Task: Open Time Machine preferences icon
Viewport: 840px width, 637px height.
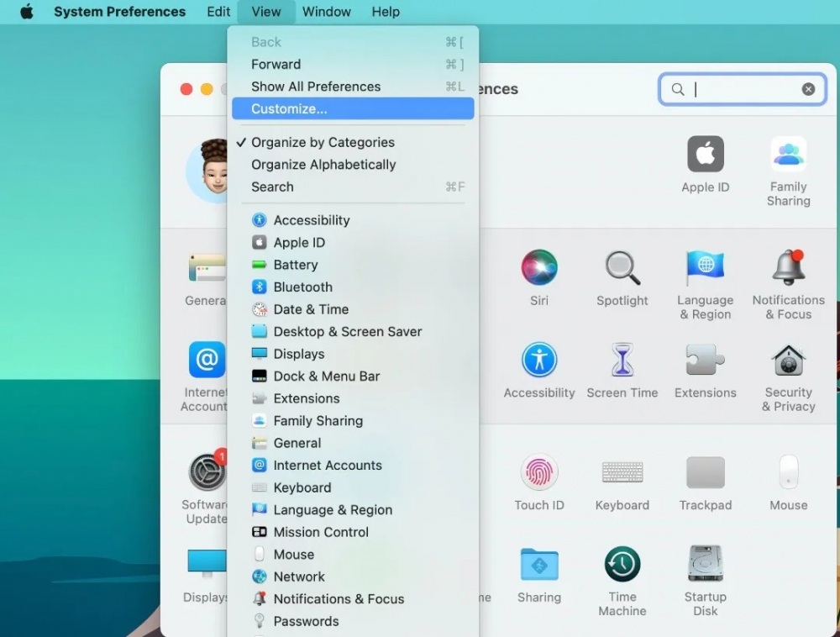Action: pos(622,565)
